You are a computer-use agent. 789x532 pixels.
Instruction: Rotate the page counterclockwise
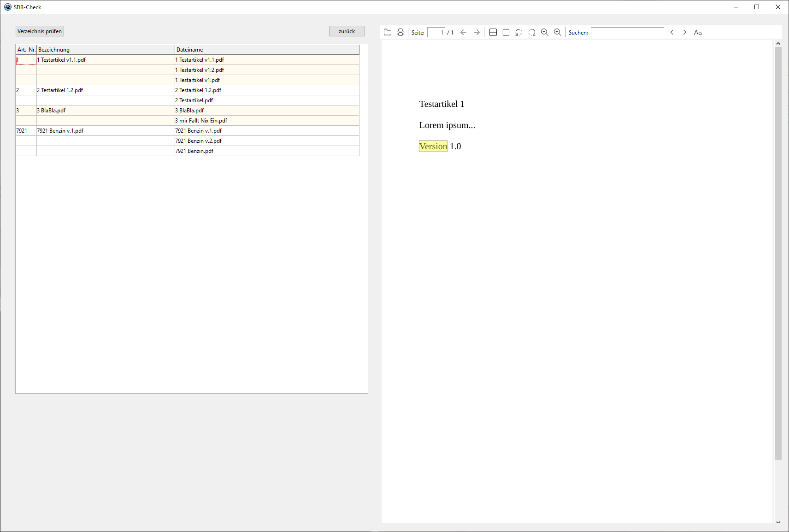(519, 32)
